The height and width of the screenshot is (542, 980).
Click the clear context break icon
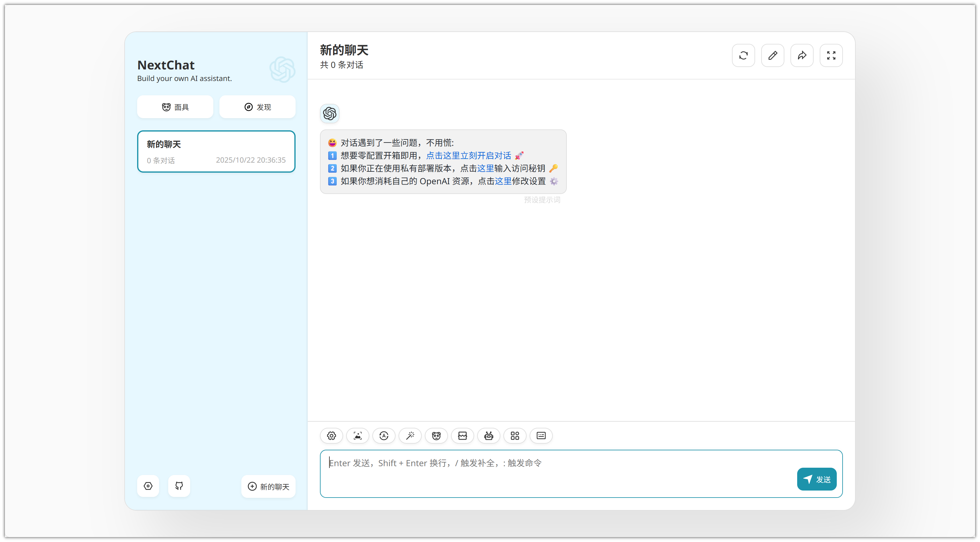tap(462, 435)
